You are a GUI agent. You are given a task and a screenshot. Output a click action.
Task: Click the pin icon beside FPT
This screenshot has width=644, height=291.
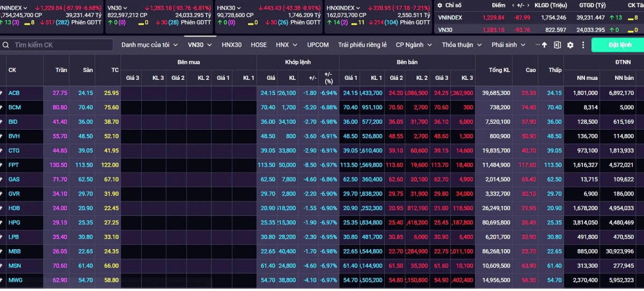2,165
